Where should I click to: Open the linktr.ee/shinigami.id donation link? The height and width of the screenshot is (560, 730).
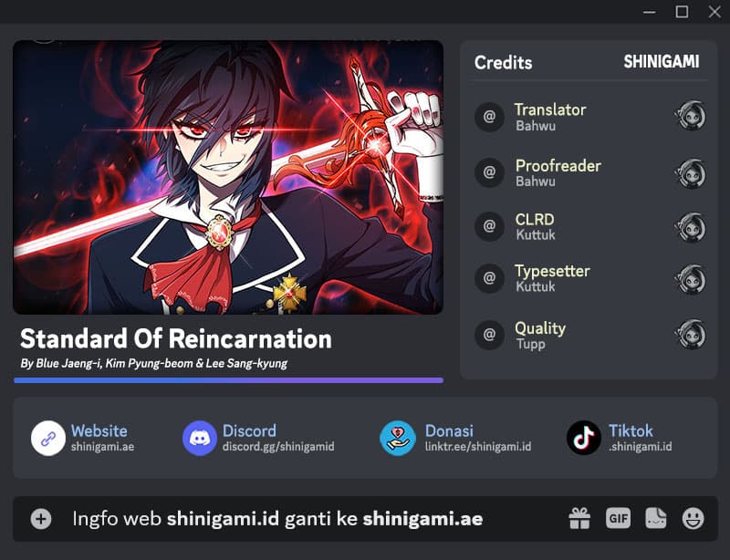tap(477, 447)
